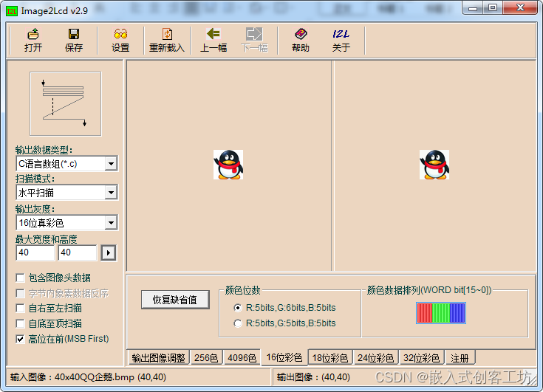
Task: Click the output penguin image preview
Action: (434, 165)
